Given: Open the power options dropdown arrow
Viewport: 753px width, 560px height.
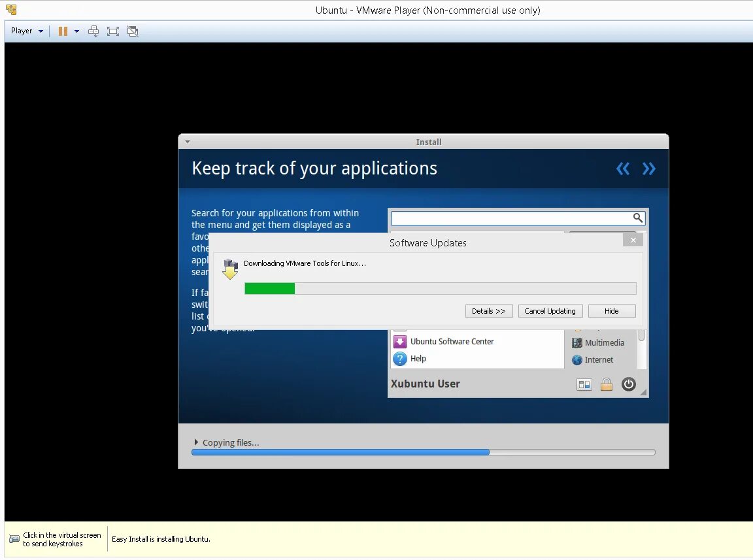Looking at the screenshot, I should [x=77, y=31].
